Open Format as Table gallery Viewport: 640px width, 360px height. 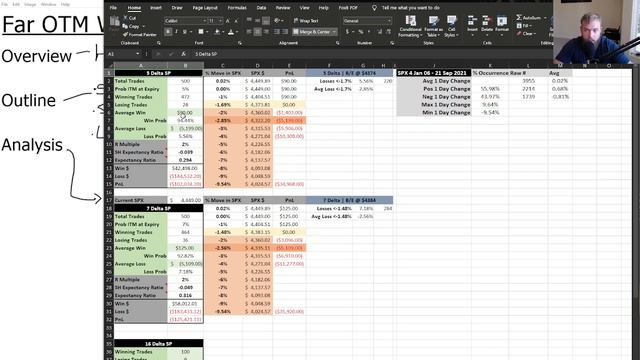[433, 27]
